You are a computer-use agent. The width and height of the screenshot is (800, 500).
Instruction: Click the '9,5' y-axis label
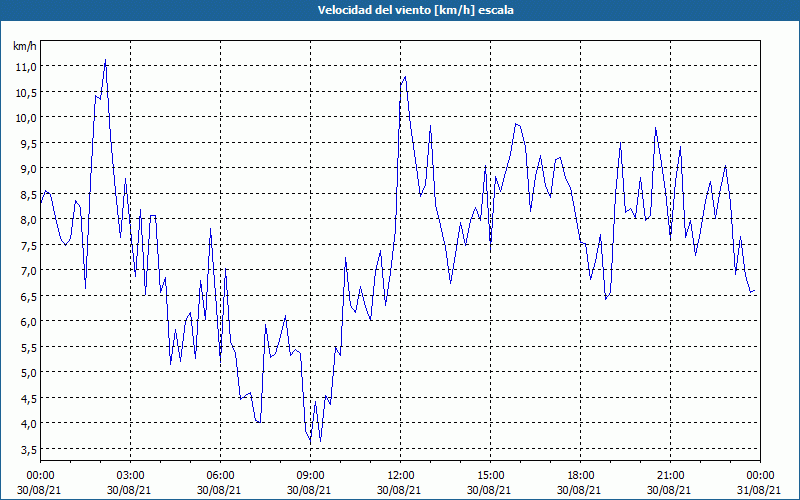click(x=28, y=143)
